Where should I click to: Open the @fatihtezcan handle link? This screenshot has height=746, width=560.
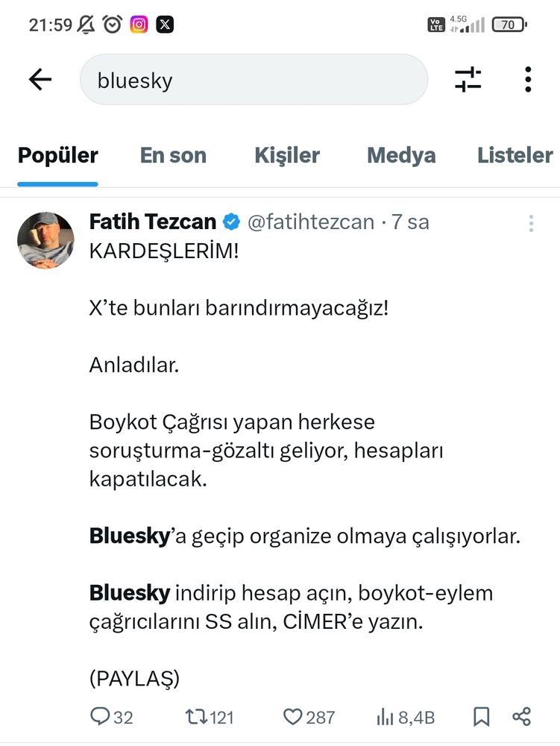coord(311,222)
